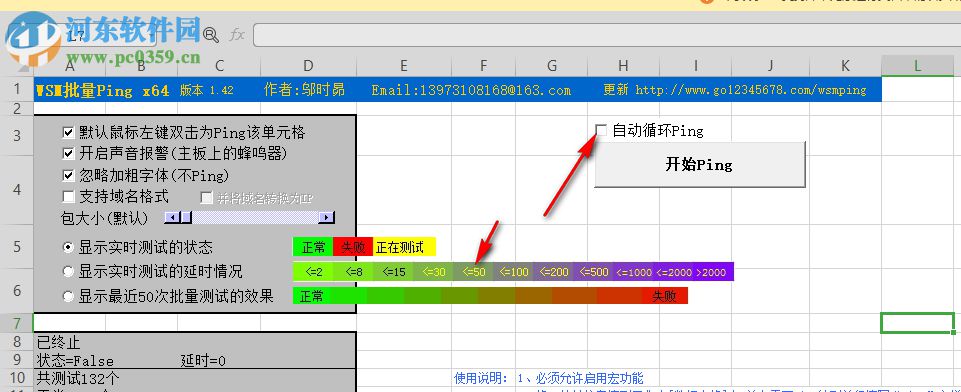Screen dimensions: 961x392
Task: Select 显示实时测试的状态 radio button
Action: click(x=69, y=247)
